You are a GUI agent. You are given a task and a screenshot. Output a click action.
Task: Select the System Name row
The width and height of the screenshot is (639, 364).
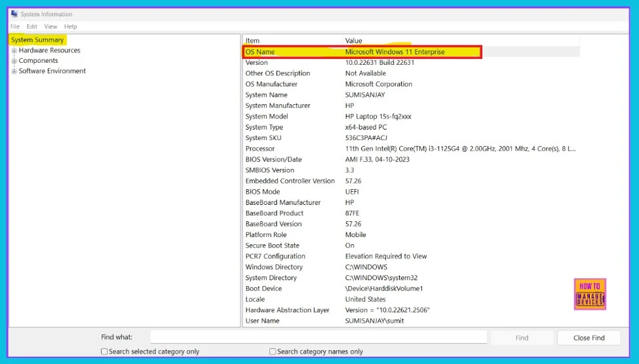point(411,95)
